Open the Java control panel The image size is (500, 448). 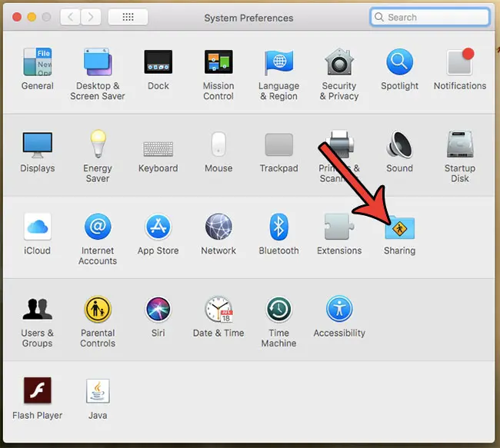pyautogui.click(x=98, y=393)
